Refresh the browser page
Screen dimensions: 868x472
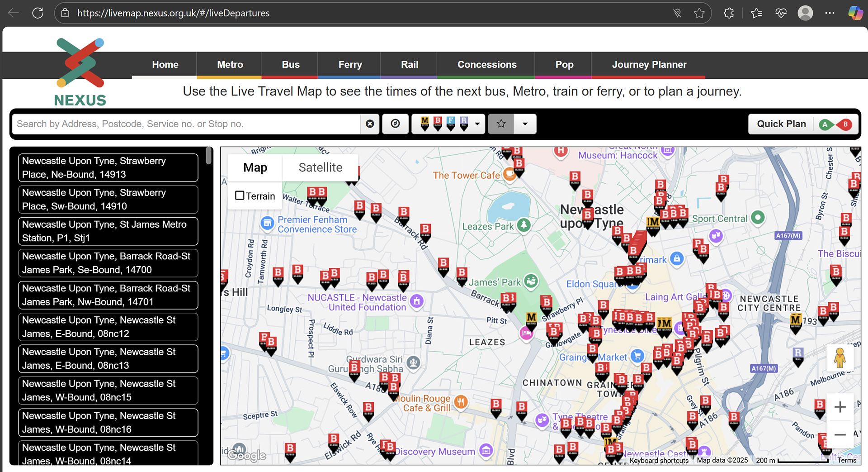[38, 13]
